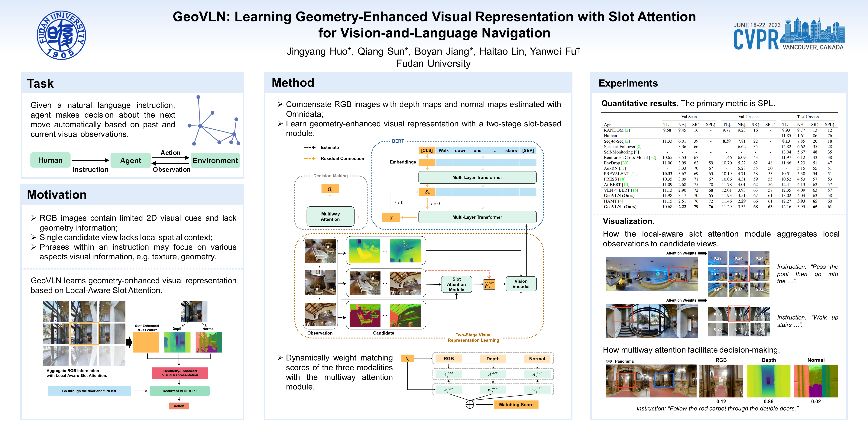Viewport: 868px width, 434px height.
Task: Click the Recurrent VLN BERT box
Action: pos(180,391)
